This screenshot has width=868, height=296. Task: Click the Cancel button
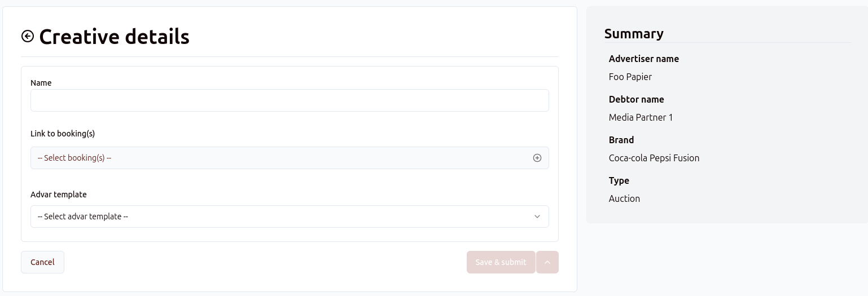42,262
